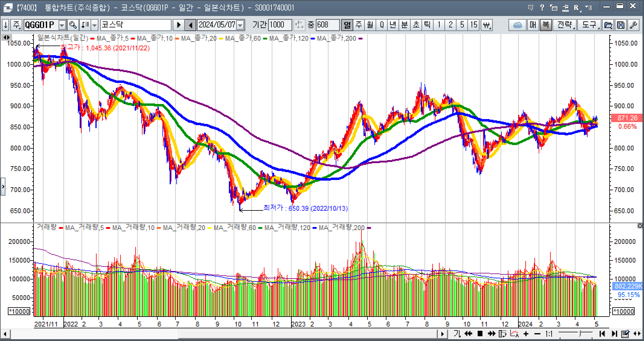The height and width of the screenshot is (341, 644).
Task: Click the magnifier symbol search icon
Action: coord(73,25)
